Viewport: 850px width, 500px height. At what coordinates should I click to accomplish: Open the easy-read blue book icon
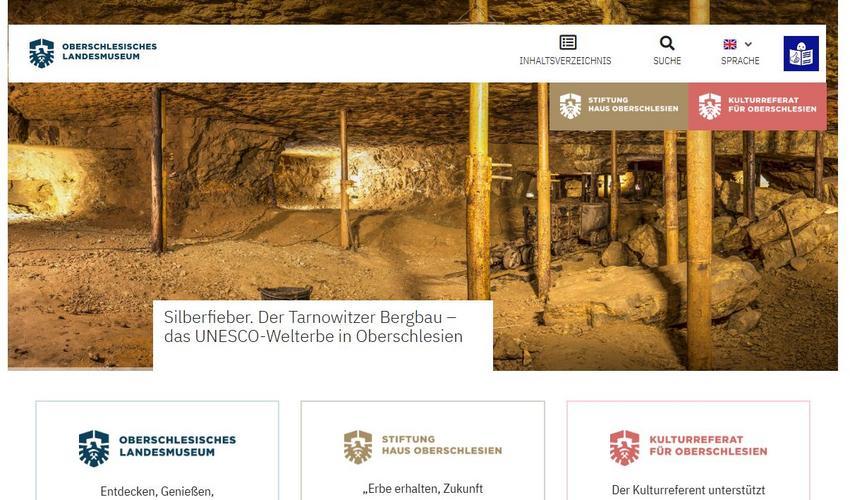coord(801,53)
